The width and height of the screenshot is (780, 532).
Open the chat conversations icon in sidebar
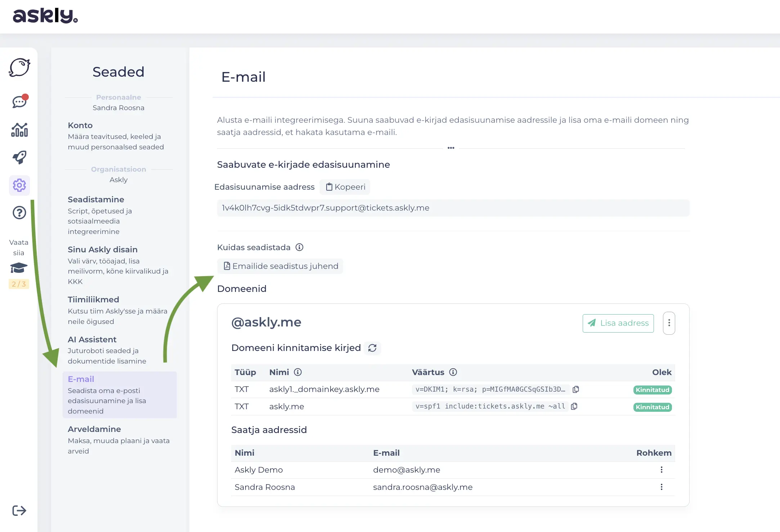click(x=20, y=102)
